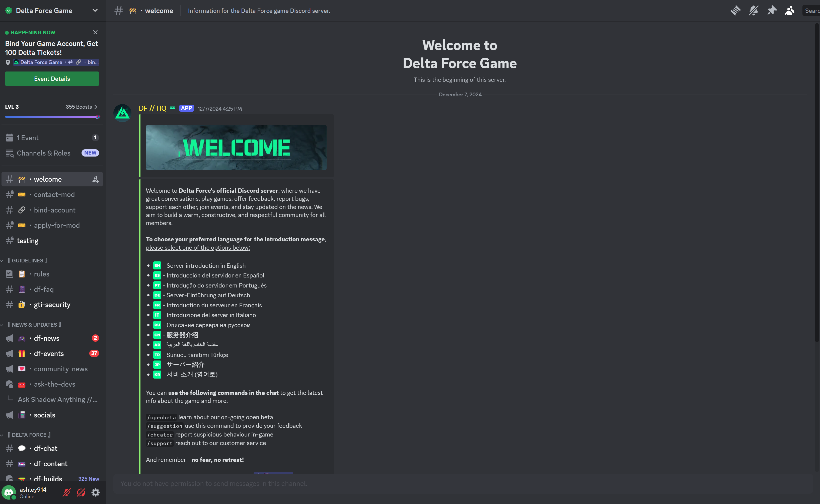The width and height of the screenshot is (820, 504).
Task: Select the bind-account channel
Action: pos(52,210)
